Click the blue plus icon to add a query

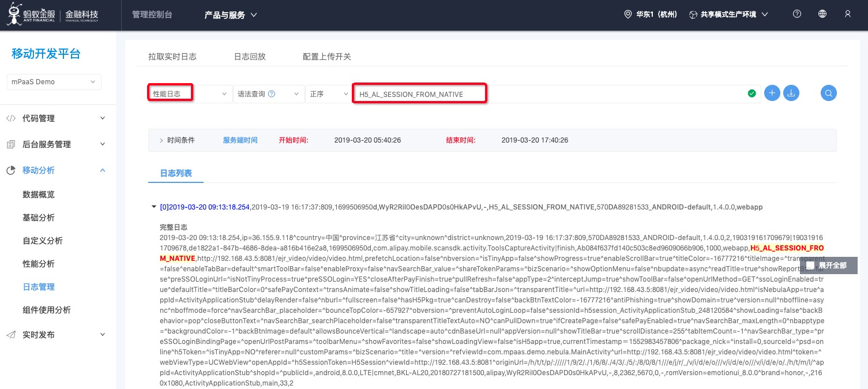pyautogui.click(x=772, y=93)
